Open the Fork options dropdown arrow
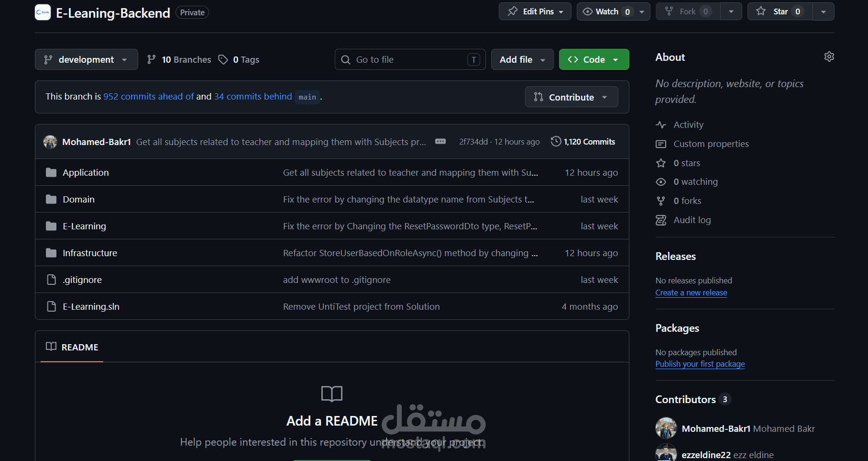The image size is (868, 461). coord(731,11)
